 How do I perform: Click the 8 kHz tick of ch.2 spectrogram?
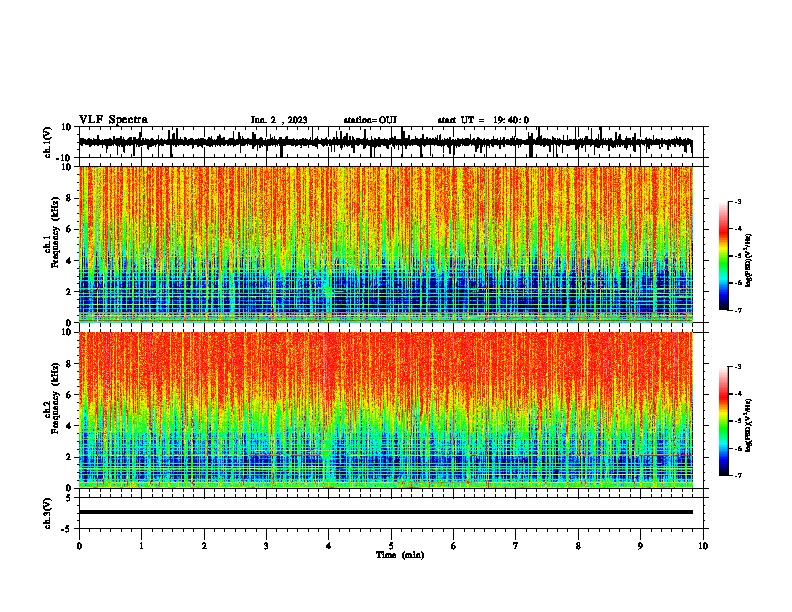69,364
